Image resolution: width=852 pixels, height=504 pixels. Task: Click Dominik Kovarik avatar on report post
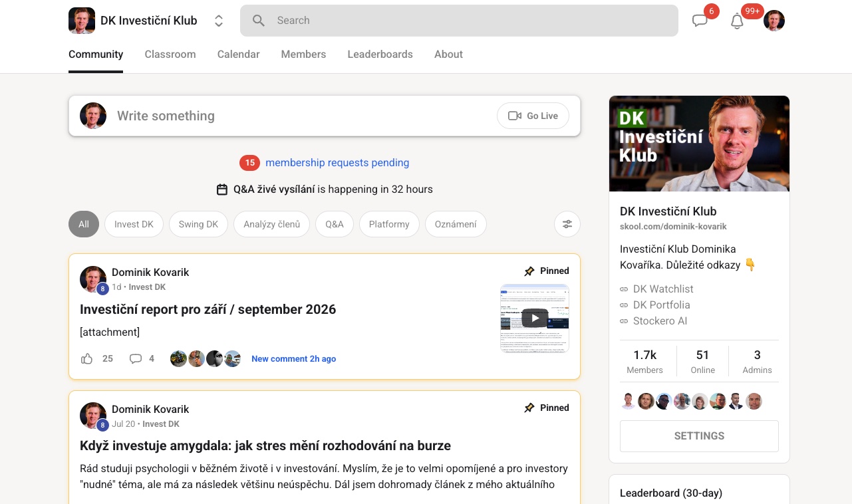click(x=93, y=279)
